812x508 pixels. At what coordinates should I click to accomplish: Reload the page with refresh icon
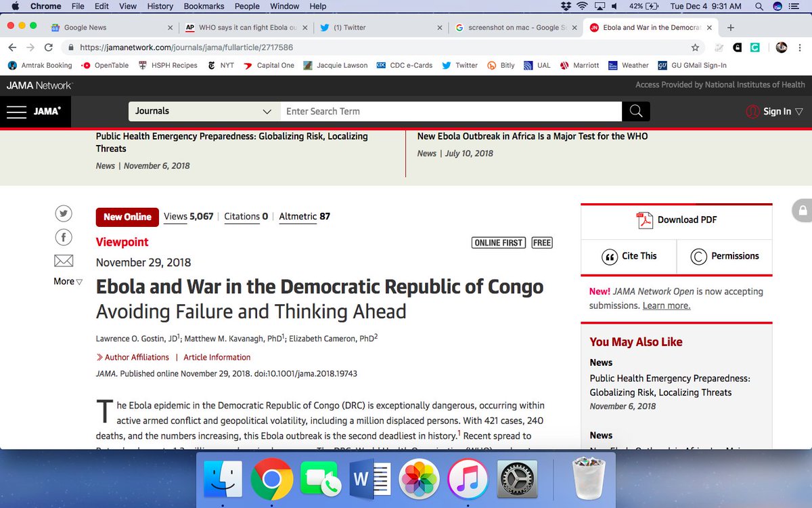click(49, 47)
